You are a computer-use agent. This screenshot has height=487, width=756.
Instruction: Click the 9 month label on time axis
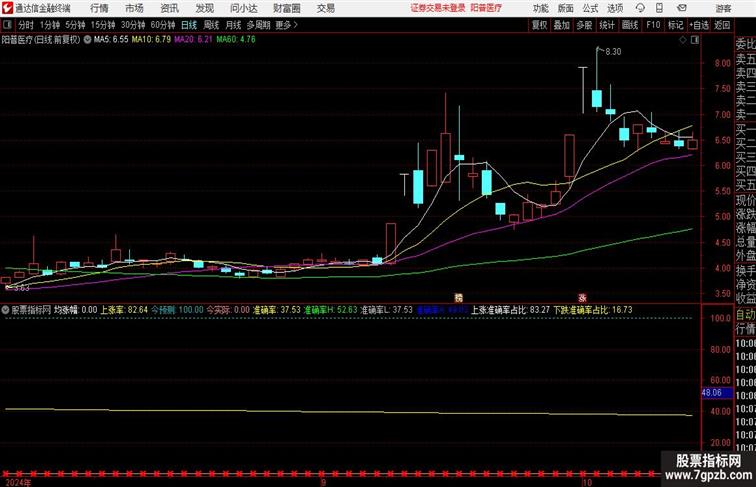coord(323,482)
